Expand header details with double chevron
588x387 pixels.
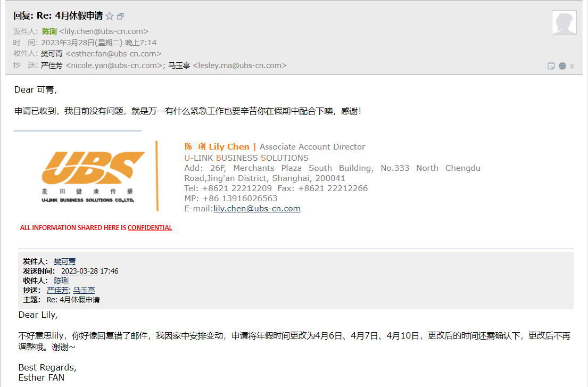[572, 66]
